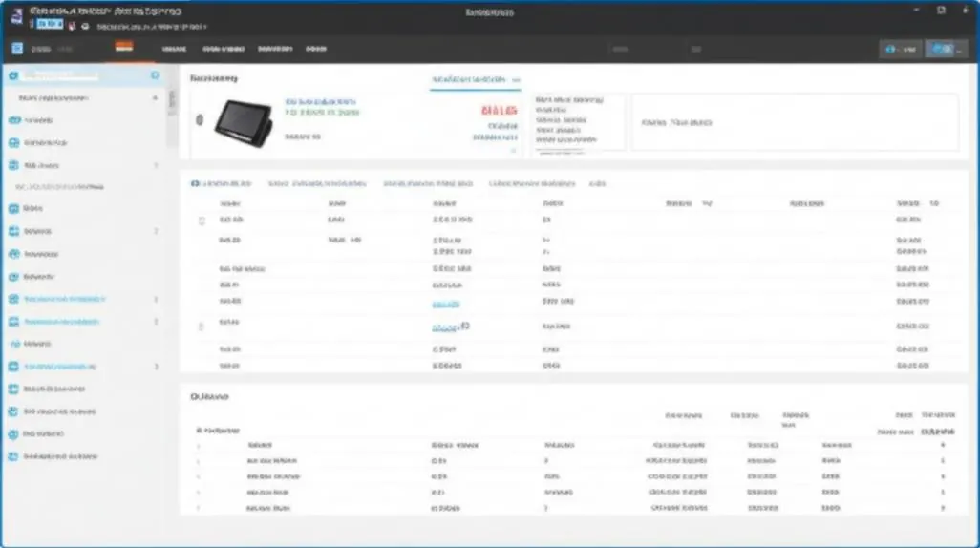Open the upper underlined blue link in the table
This screenshot has height=548, width=980.
(x=446, y=305)
